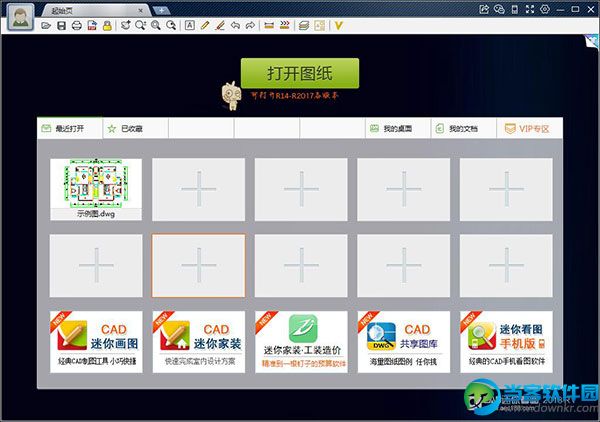Open settings with the hexagon gear icon
This screenshot has width=600, height=422.
545,9
